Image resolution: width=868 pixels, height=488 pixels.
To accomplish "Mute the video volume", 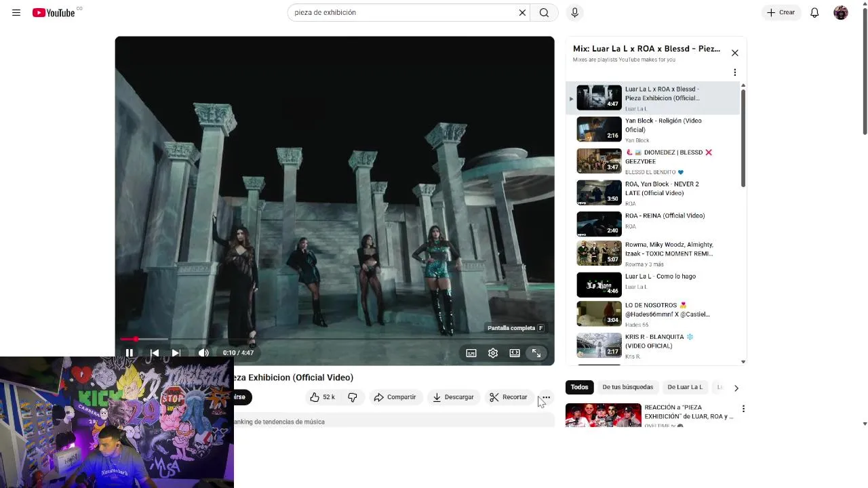I will point(203,353).
